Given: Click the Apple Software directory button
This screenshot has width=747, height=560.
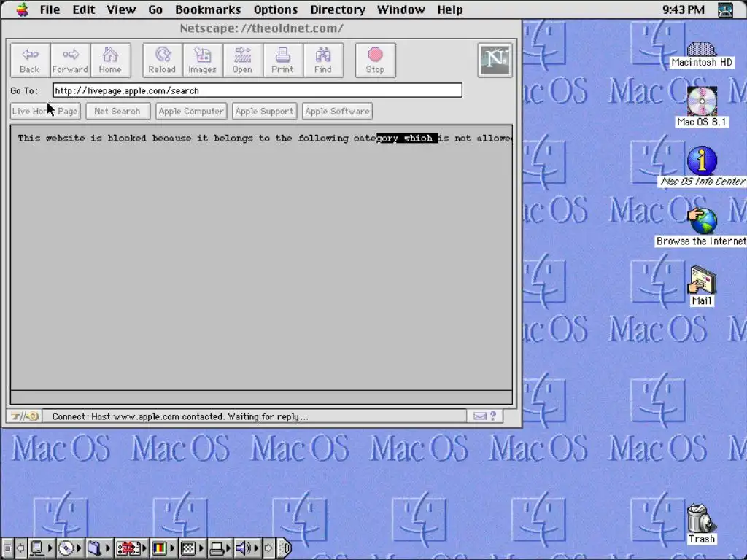Looking at the screenshot, I should pos(337,112).
